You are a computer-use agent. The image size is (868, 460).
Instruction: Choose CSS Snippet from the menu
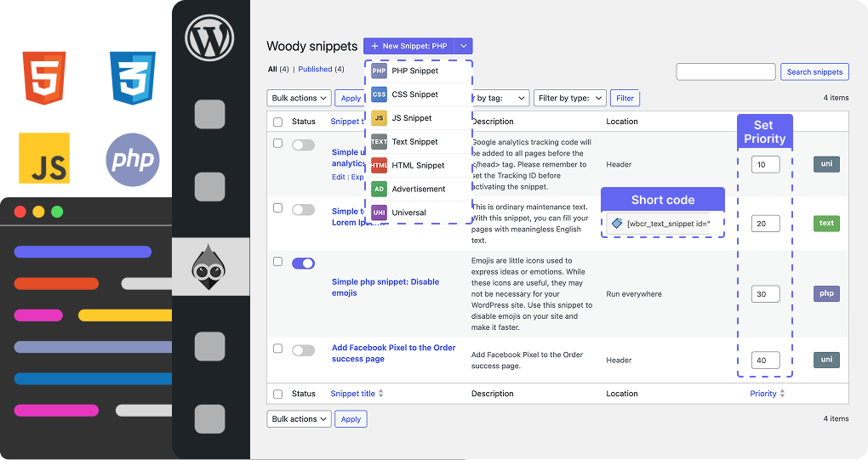pyautogui.click(x=414, y=94)
